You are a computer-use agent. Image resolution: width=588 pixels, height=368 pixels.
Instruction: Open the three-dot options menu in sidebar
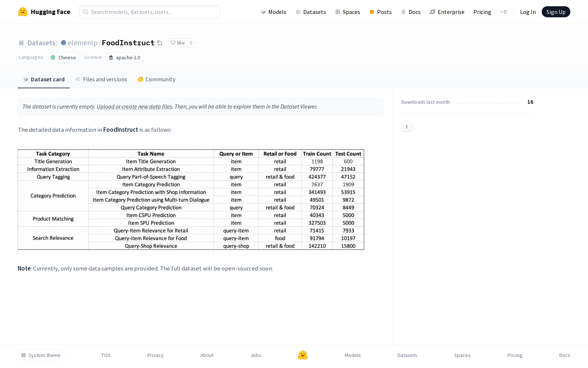point(407,127)
